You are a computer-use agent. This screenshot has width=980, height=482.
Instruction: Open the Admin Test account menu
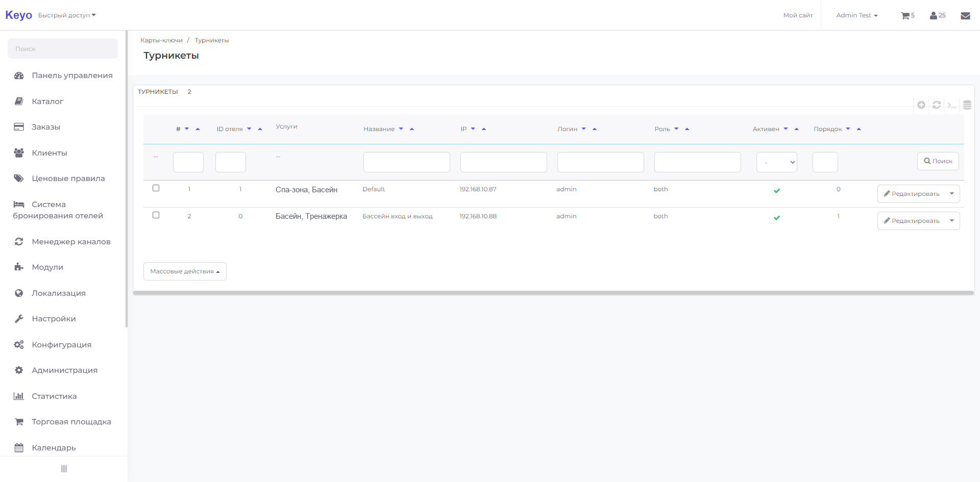point(857,15)
